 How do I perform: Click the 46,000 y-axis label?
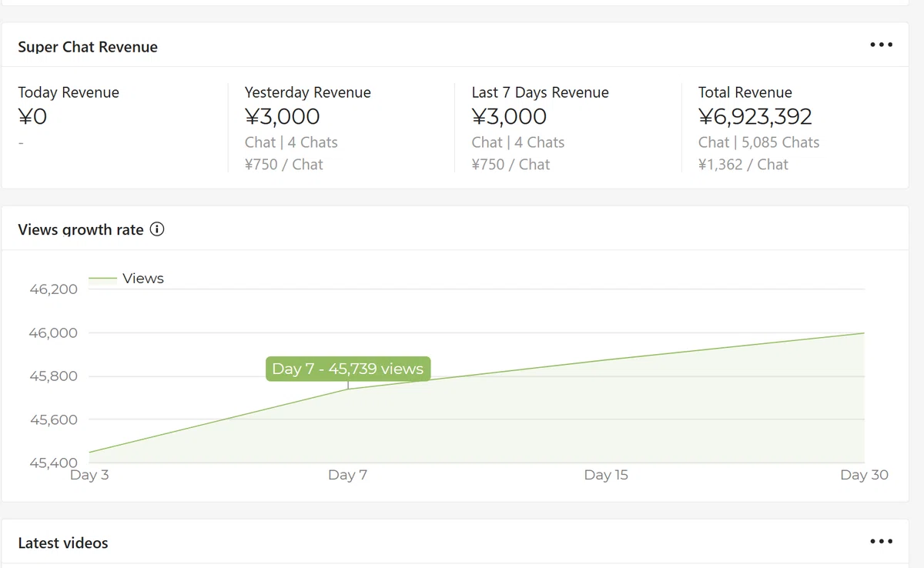coord(54,332)
